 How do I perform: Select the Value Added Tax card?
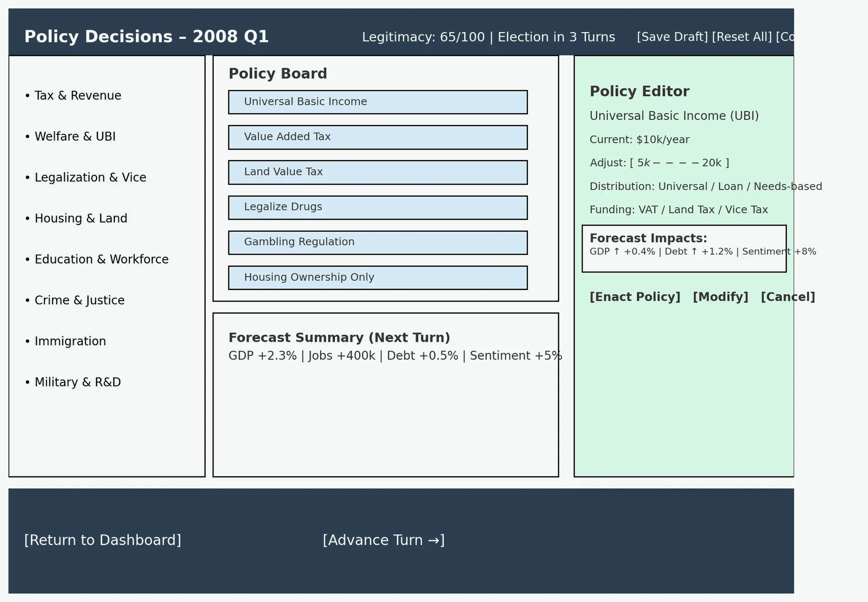378,137
